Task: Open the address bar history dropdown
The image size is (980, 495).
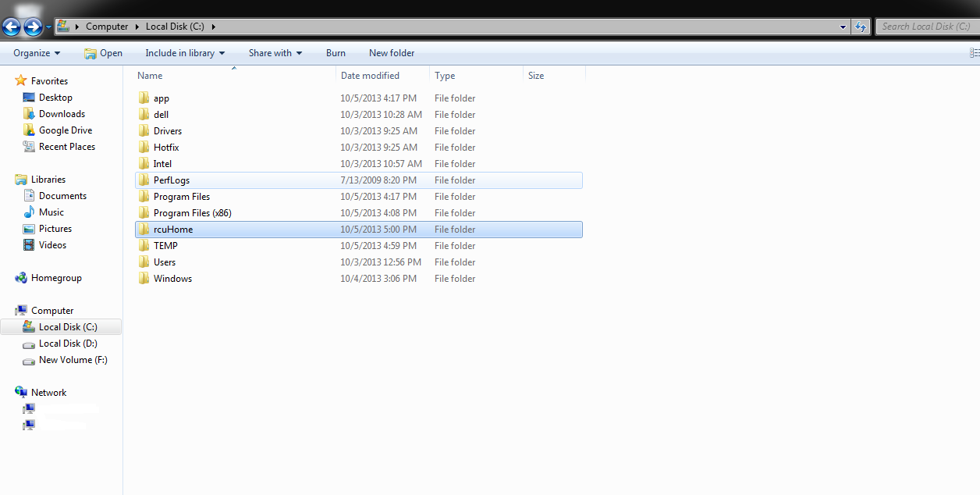Action: pos(842,26)
